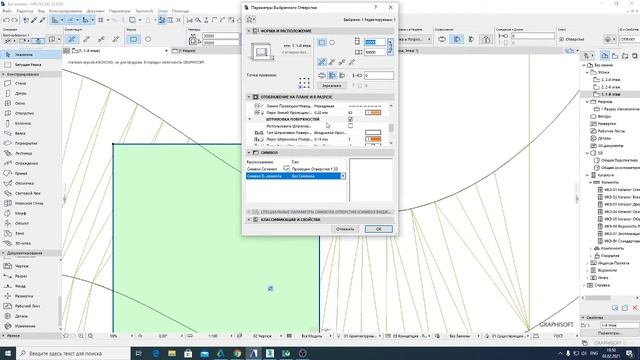The image size is (640, 360).
Task: Choose rectangular opening shape in dialog
Action: (x=322, y=42)
